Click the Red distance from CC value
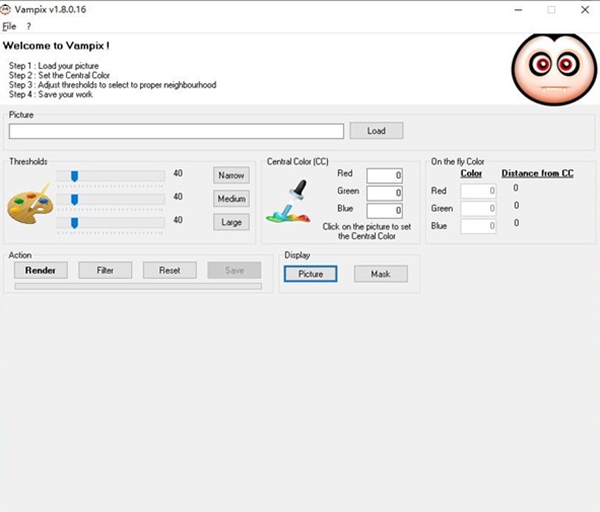The image size is (600, 512). pos(516,188)
